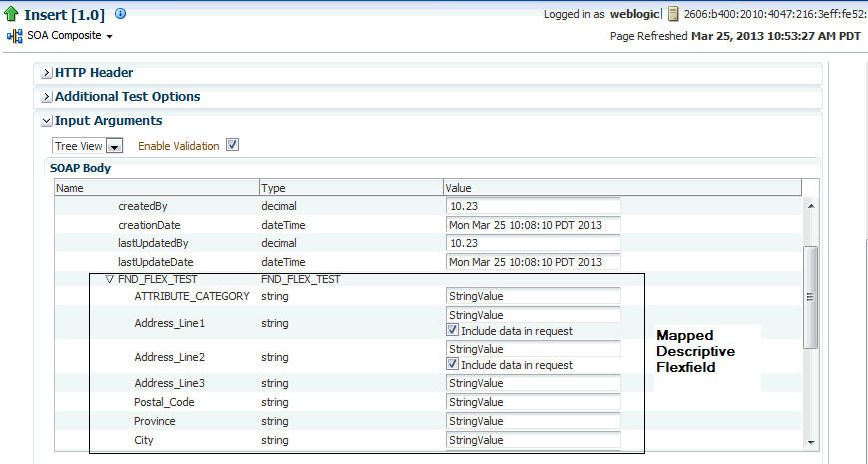This screenshot has width=868, height=464.
Task: Click the SOAP Body table scroll-up arrow
Action: point(811,206)
